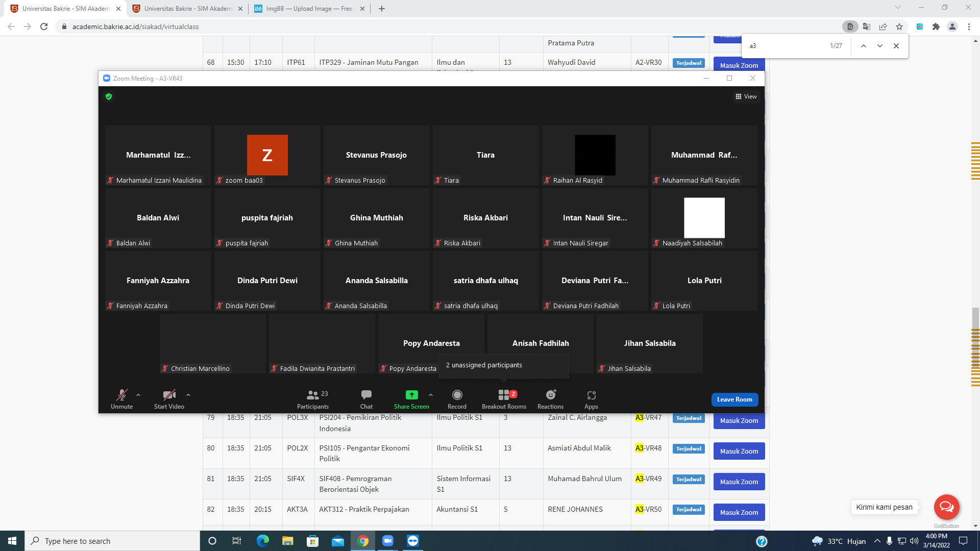Open Chrome three-dot menu
980x551 pixels.
click(969, 27)
